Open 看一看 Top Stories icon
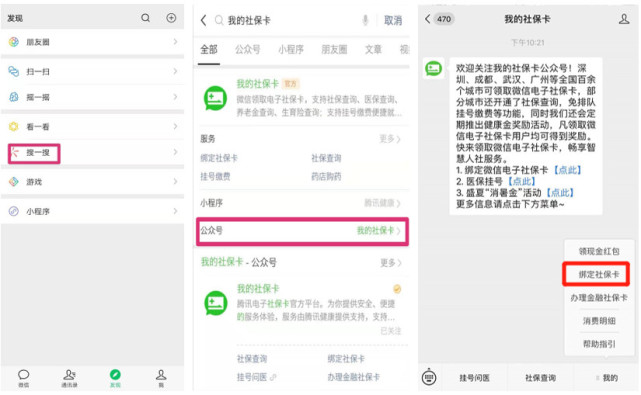The image size is (641, 395). (14, 126)
